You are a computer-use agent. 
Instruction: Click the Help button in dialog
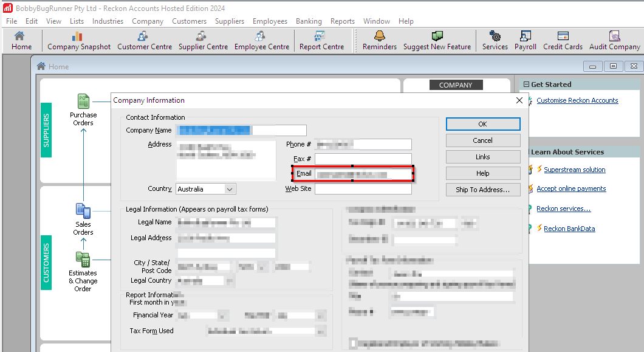[x=483, y=173]
